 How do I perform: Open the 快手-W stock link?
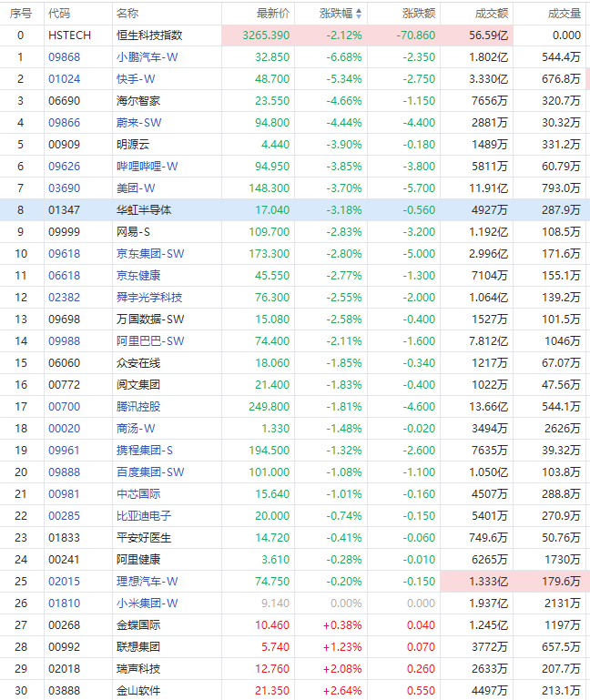click(x=136, y=79)
